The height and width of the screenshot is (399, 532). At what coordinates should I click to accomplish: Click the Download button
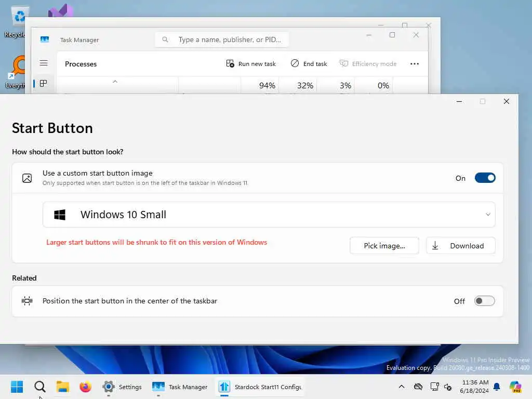coord(460,246)
